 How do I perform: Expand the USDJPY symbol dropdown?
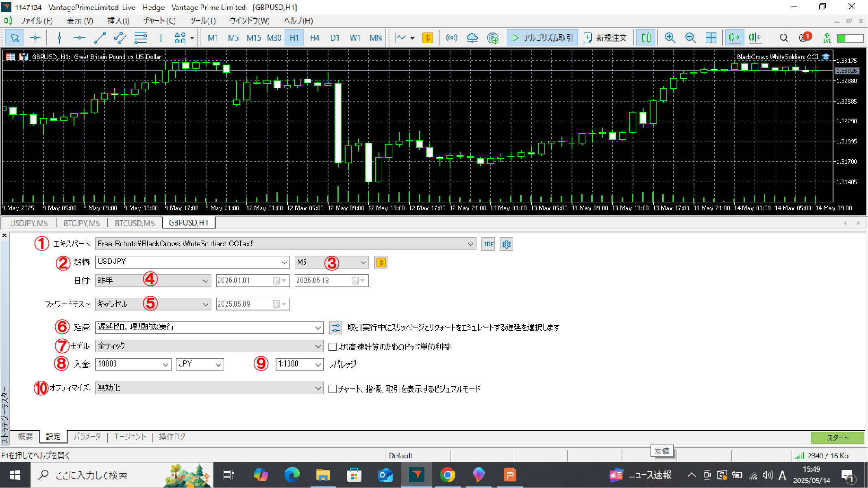click(284, 262)
